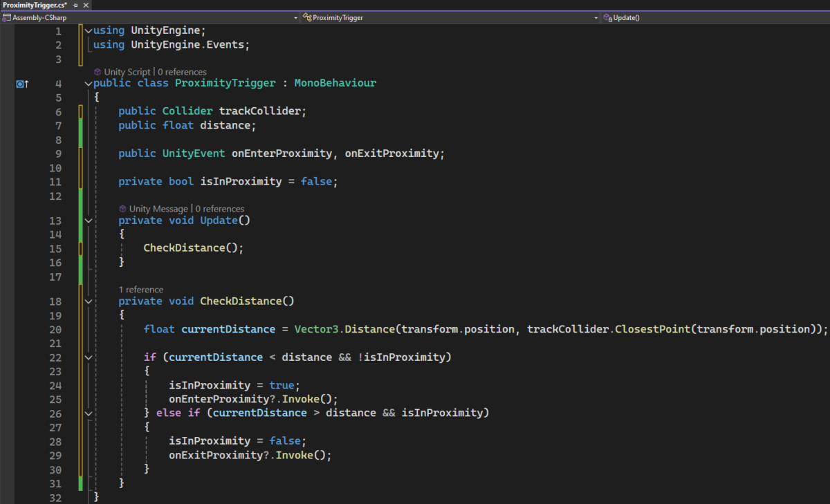The height and width of the screenshot is (504, 830).
Task: Click the true value on line 24
Action: [x=282, y=385]
